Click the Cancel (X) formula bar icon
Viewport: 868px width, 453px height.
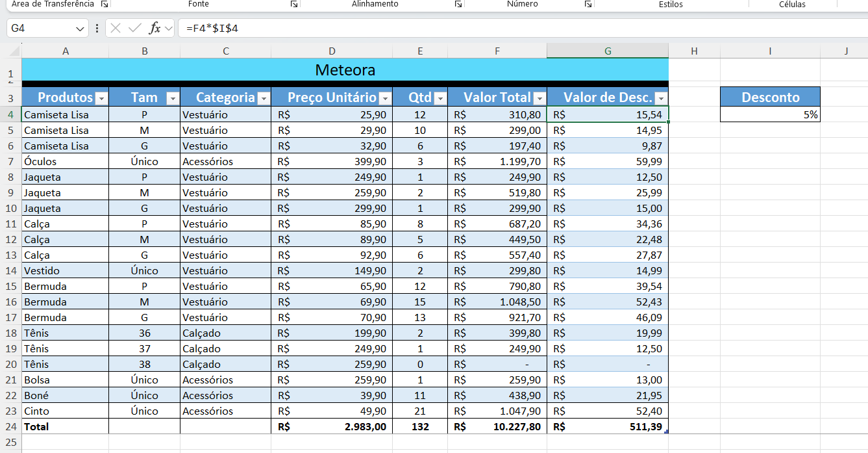coord(116,28)
